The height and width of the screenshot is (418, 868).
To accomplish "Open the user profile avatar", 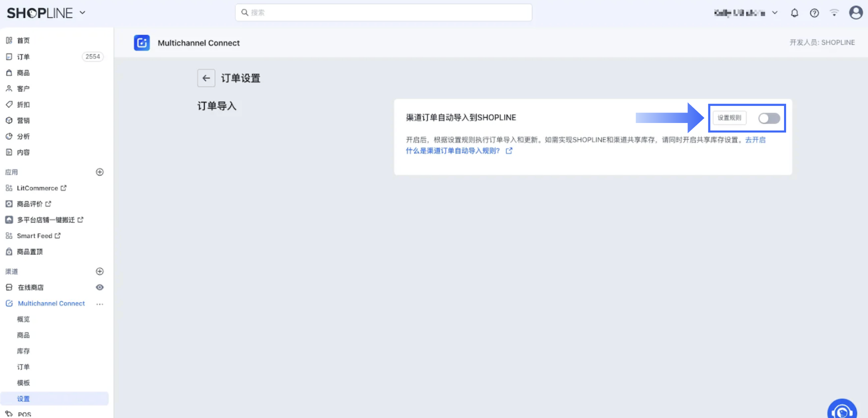I will click(856, 12).
